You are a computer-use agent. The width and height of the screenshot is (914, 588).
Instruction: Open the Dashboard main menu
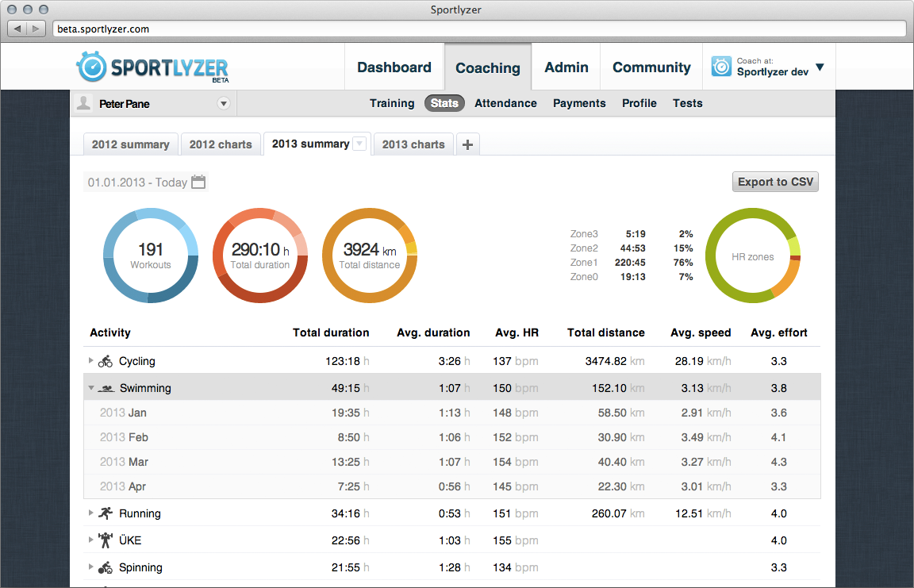click(394, 67)
